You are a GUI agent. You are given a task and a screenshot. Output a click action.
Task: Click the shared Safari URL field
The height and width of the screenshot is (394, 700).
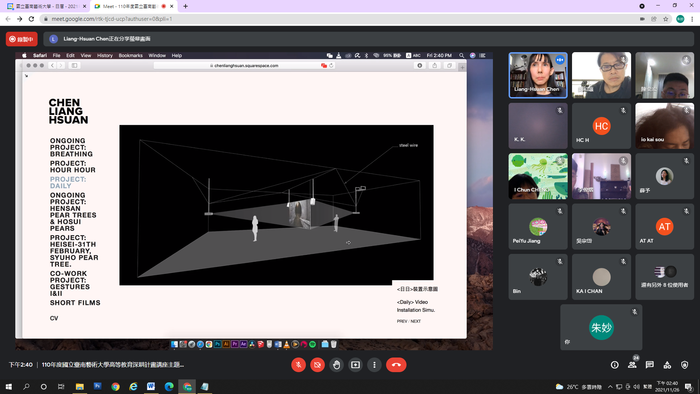click(245, 66)
